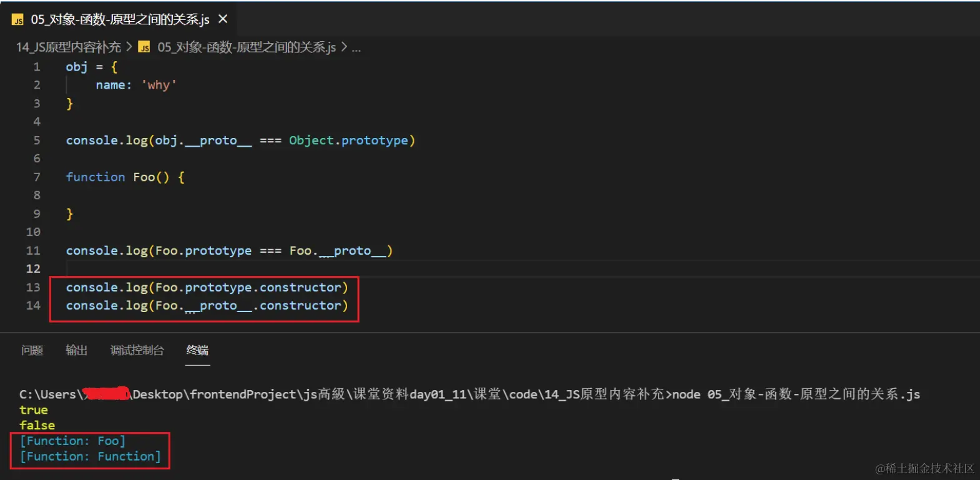The height and width of the screenshot is (480, 980).
Task: Switch to the 调试控制台 panel tab
Action: tap(137, 350)
